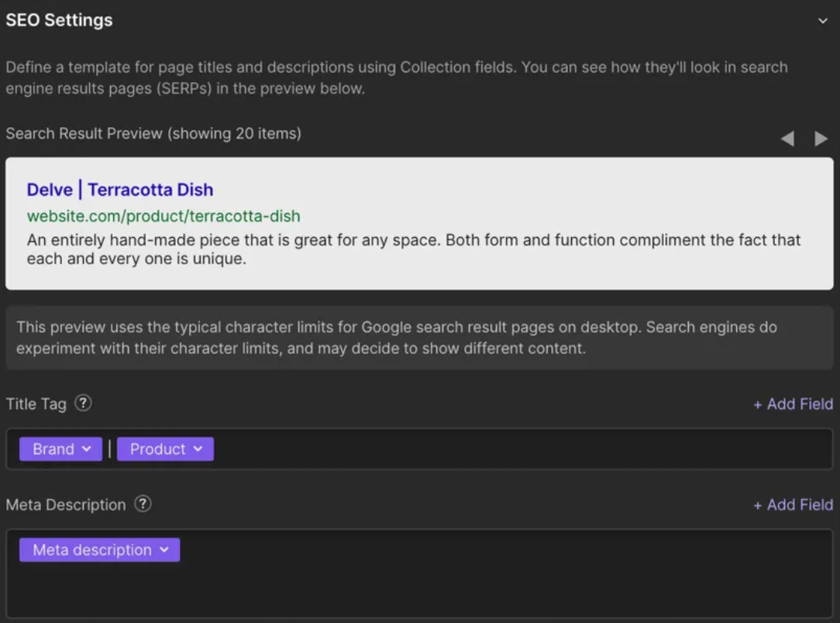
Task: Show next search result preview item
Action: [821, 139]
